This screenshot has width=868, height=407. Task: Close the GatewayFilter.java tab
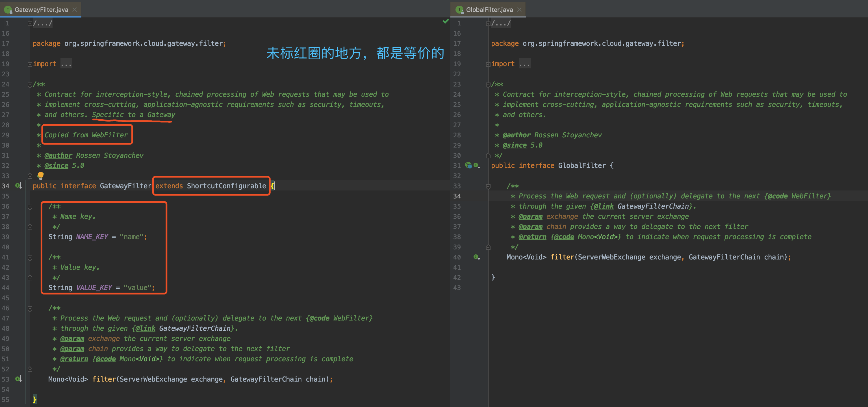[75, 9]
